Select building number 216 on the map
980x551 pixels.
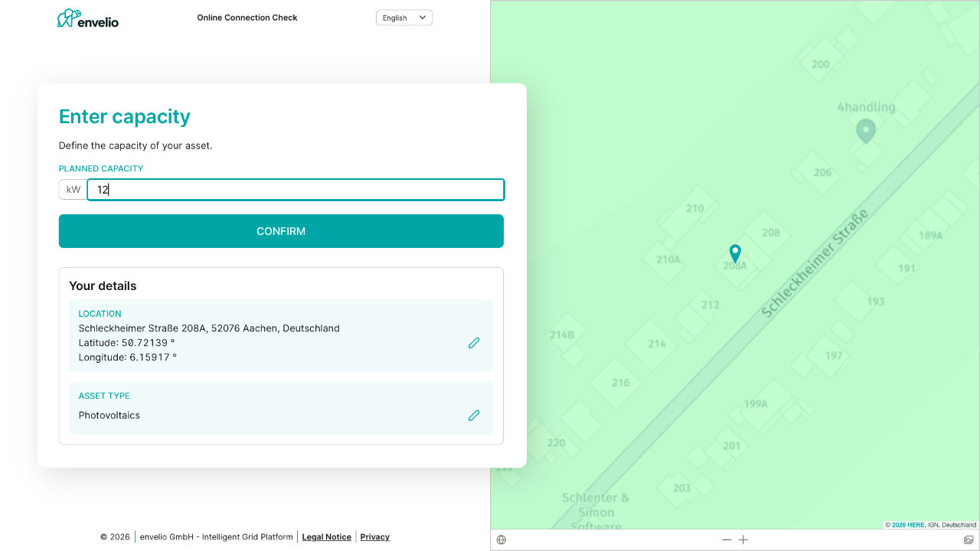coord(621,383)
